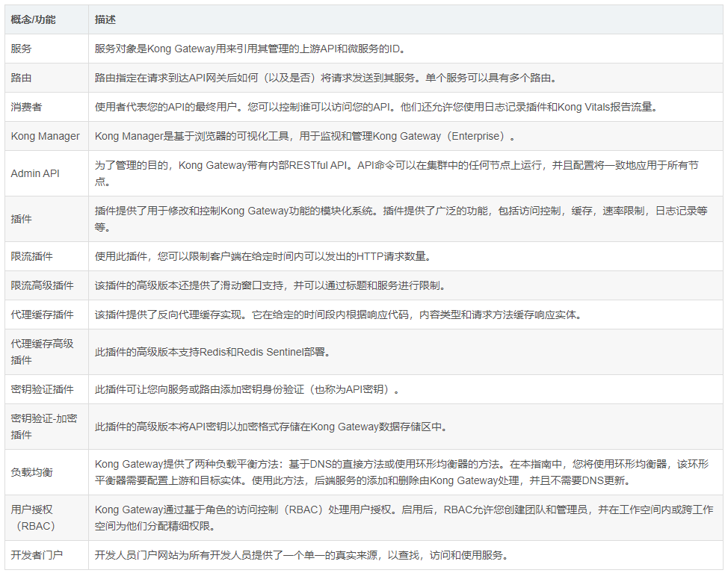728x576 pixels.
Task: Click description starting '开发人员门户网站'
Action: [x=405, y=555]
